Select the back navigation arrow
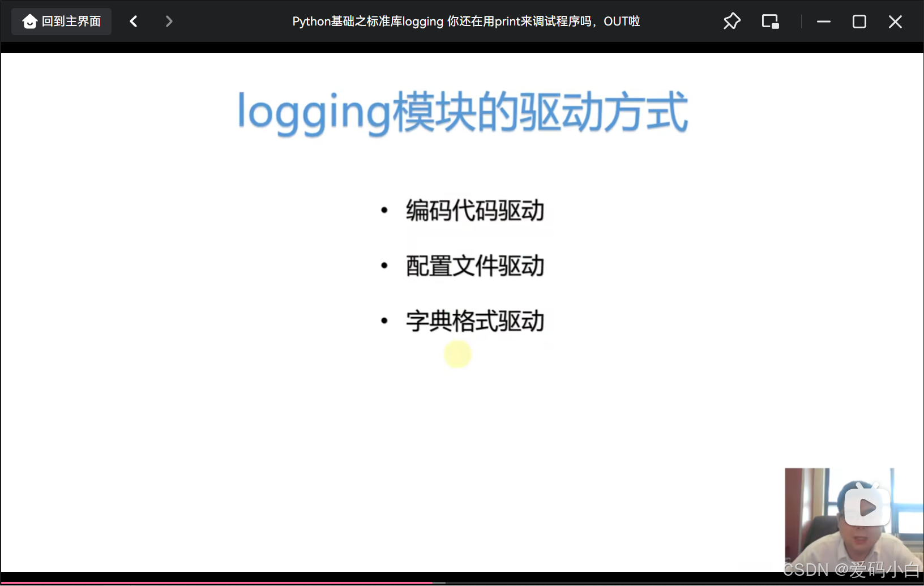Screen dimensions: 924x586 (134, 21)
